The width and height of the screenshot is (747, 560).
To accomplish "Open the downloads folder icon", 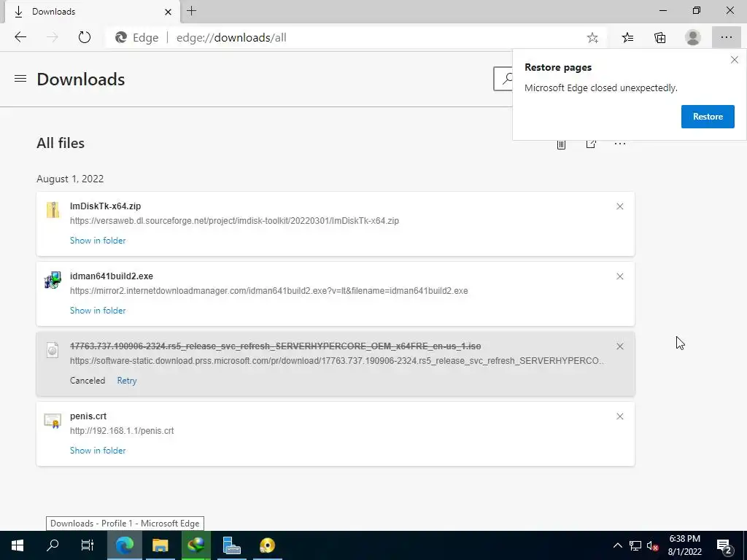I will coord(591,144).
